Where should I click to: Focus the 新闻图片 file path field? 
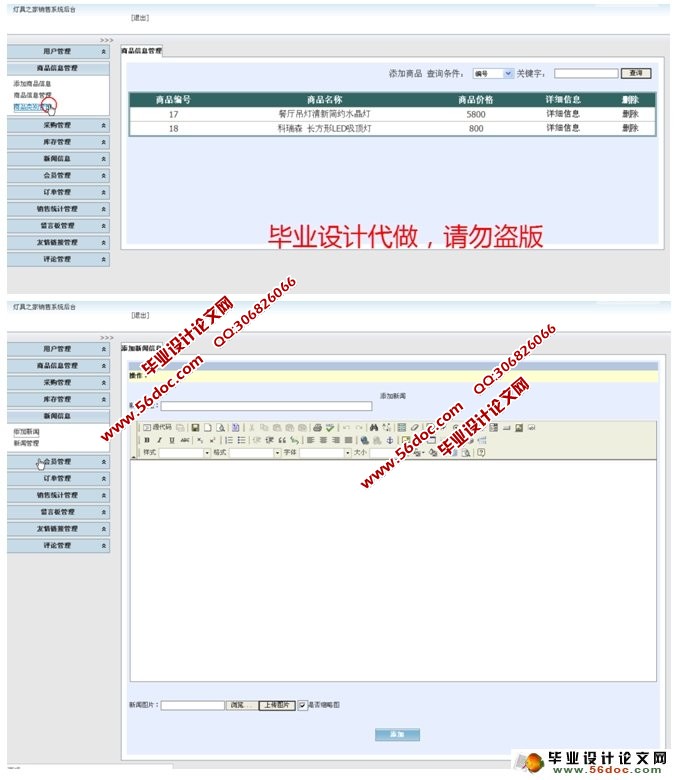[193, 705]
